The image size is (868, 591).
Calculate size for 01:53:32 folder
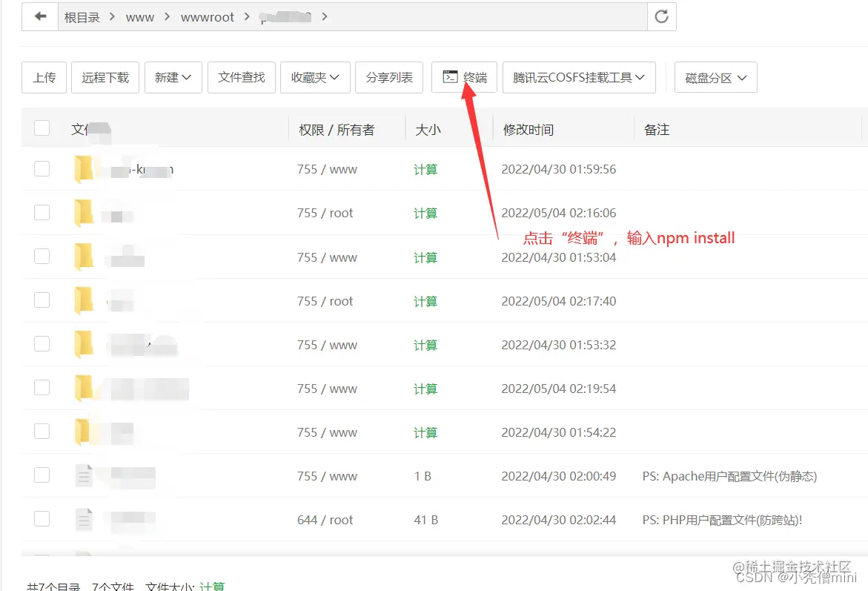(425, 345)
